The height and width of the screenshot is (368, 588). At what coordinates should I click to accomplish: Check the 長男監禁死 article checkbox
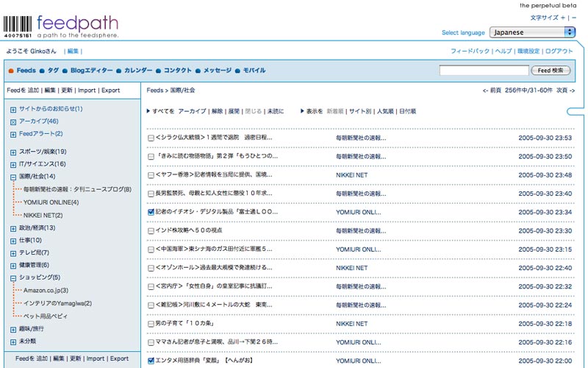tap(151, 194)
